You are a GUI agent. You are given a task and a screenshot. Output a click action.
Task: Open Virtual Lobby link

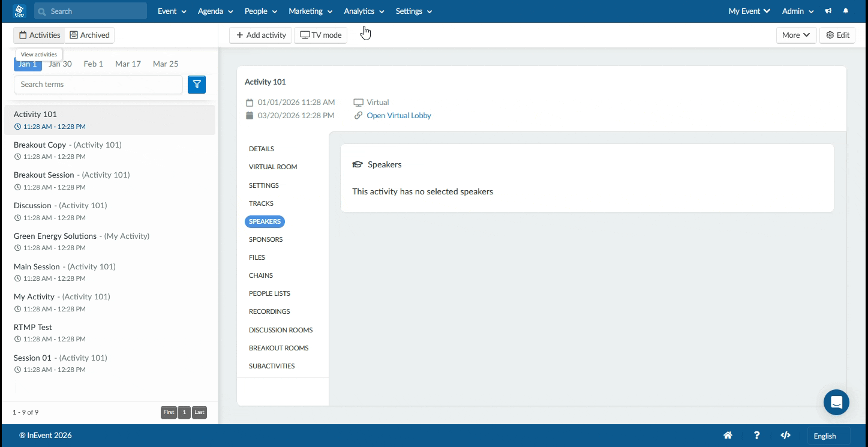[399, 115]
